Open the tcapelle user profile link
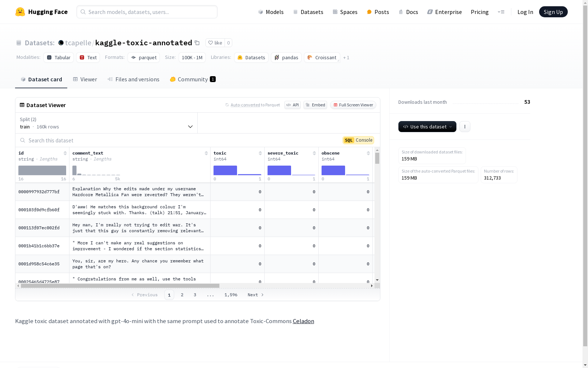The image size is (588, 368). point(78,43)
